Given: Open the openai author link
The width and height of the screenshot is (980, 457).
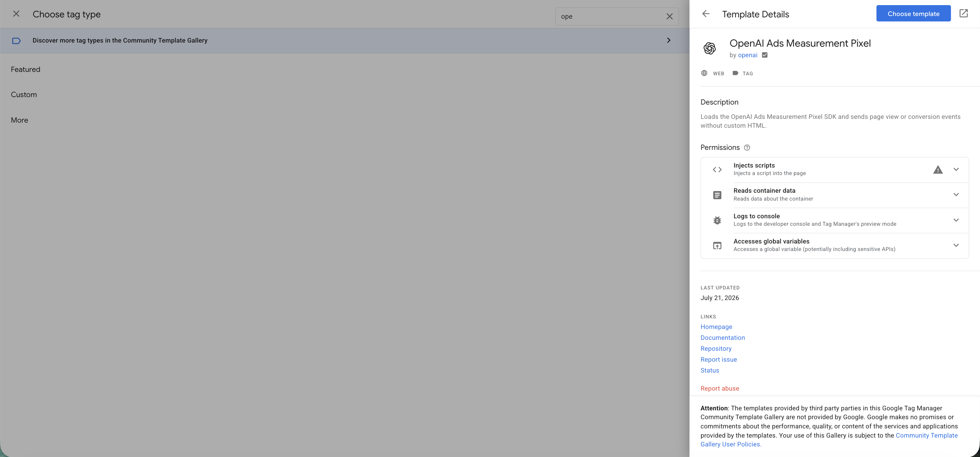Looking at the screenshot, I should coord(748,55).
